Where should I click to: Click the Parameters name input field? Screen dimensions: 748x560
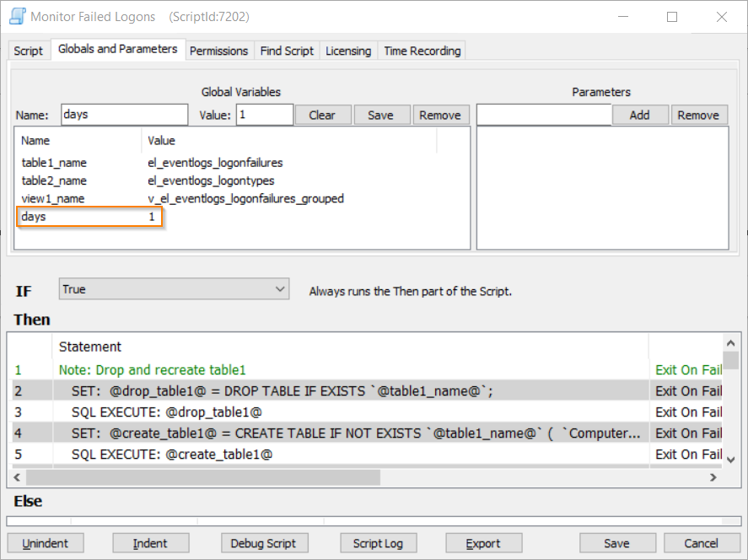[x=544, y=115]
